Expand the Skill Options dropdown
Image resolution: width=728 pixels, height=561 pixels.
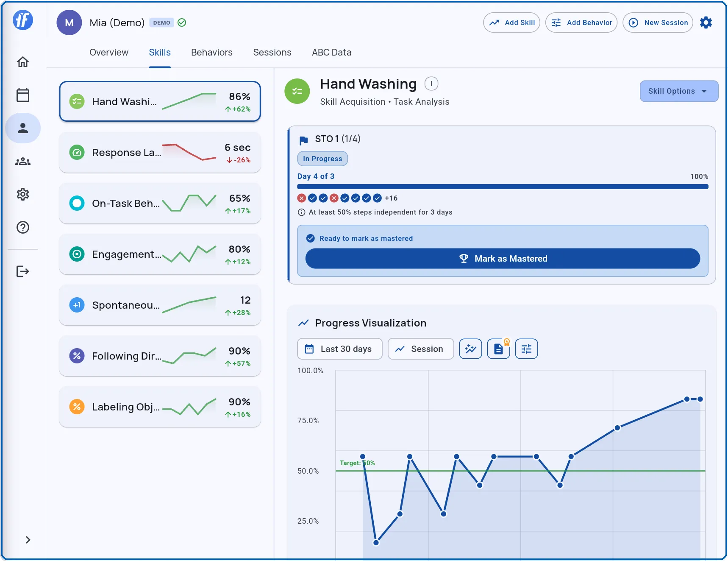click(678, 91)
